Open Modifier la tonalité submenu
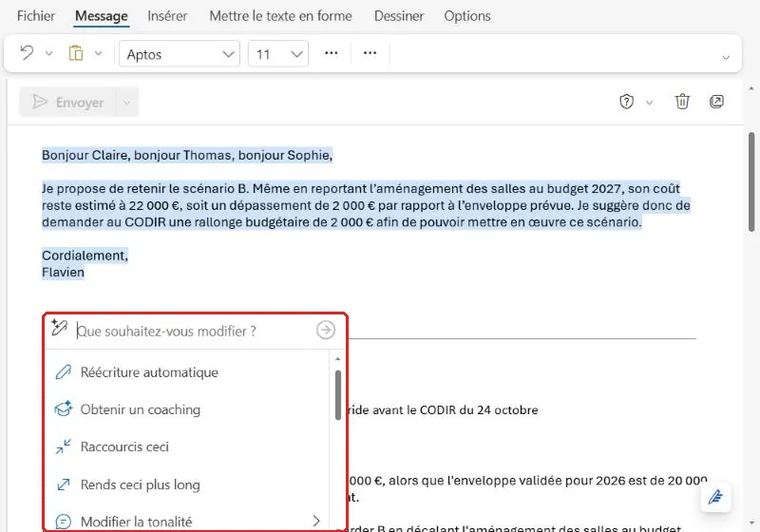The height and width of the screenshot is (532, 760). coord(188,521)
